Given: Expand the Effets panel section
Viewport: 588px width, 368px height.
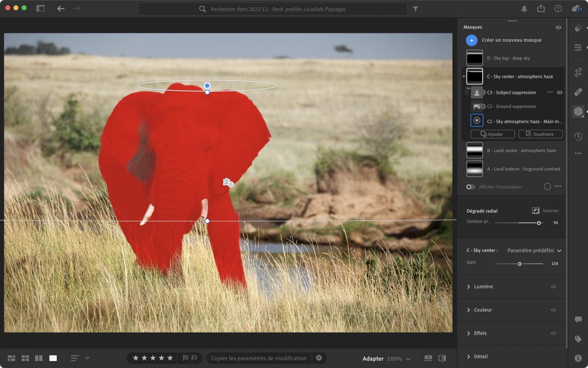Looking at the screenshot, I should (x=480, y=333).
